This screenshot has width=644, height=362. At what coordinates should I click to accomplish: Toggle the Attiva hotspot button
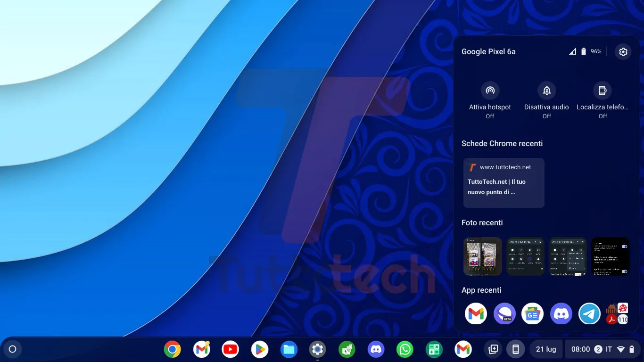coord(490,90)
